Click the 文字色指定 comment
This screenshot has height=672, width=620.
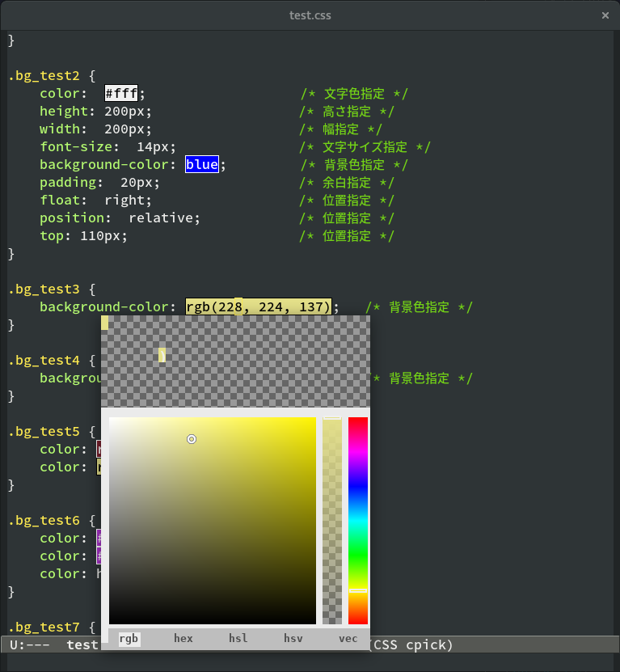point(354,94)
